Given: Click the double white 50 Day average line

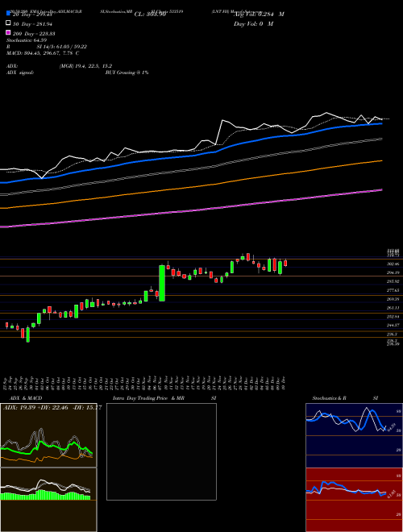Looking at the screenshot, I should 190,170.
